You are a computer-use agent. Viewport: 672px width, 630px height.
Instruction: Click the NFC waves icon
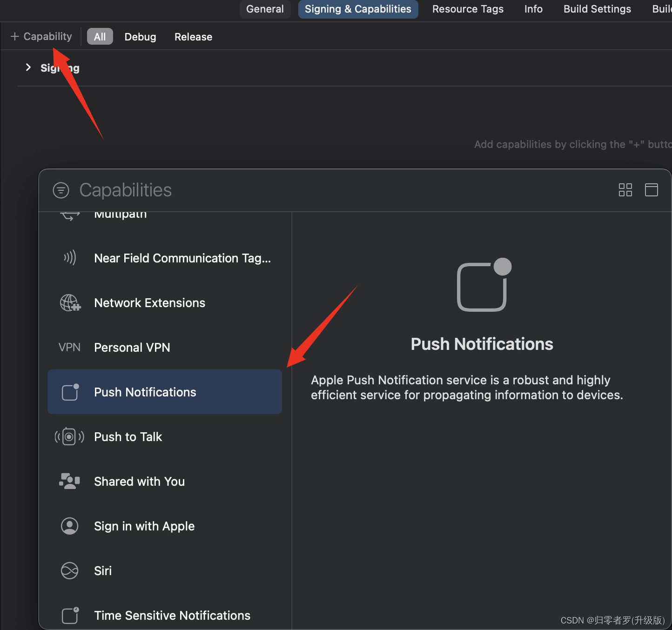pos(70,258)
